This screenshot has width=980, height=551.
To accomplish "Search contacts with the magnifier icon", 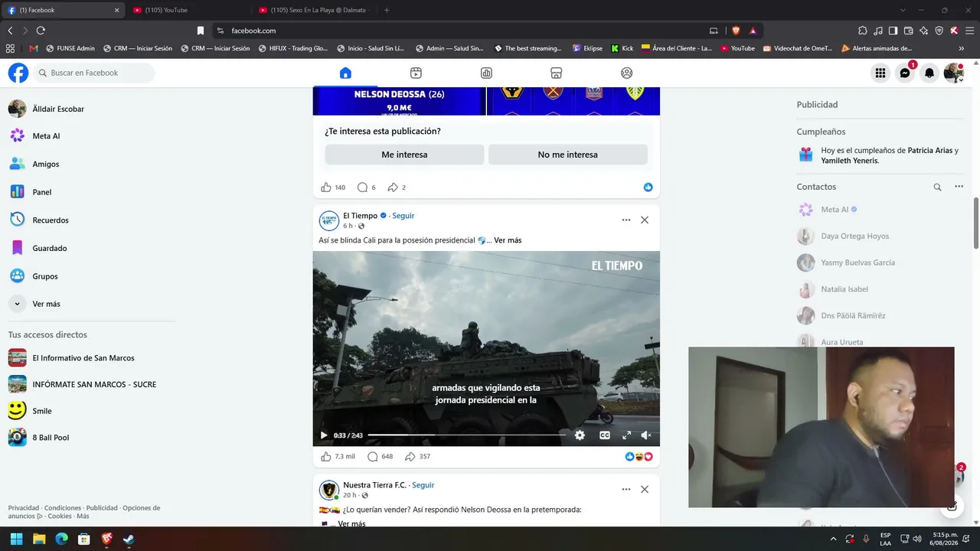I will [937, 187].
